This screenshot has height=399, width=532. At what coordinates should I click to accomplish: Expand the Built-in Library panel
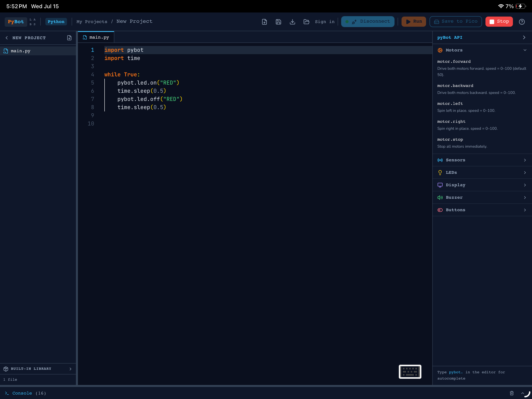[x=38, y=369]
